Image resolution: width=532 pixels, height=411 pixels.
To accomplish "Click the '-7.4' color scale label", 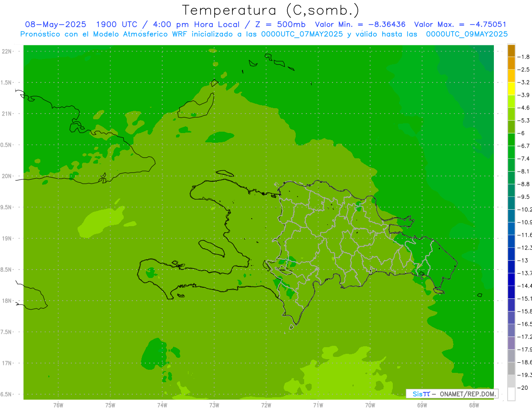I will 524,158.
